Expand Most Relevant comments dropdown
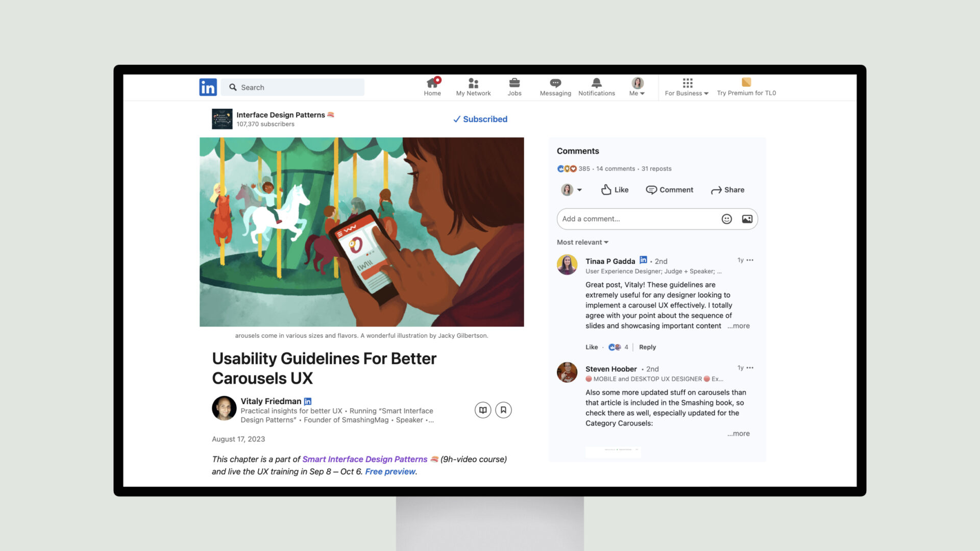The width and height of the screenshot is (980, 551). [580, 242]
